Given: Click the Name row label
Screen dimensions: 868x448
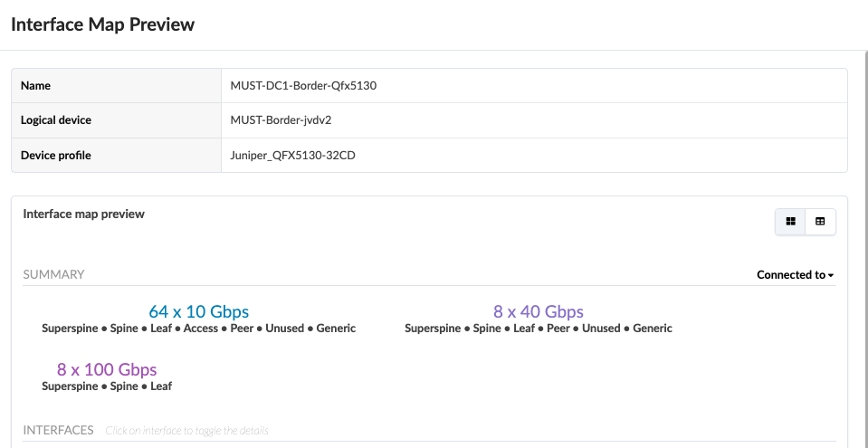Looking at the screenshot, I should (36, 86).
